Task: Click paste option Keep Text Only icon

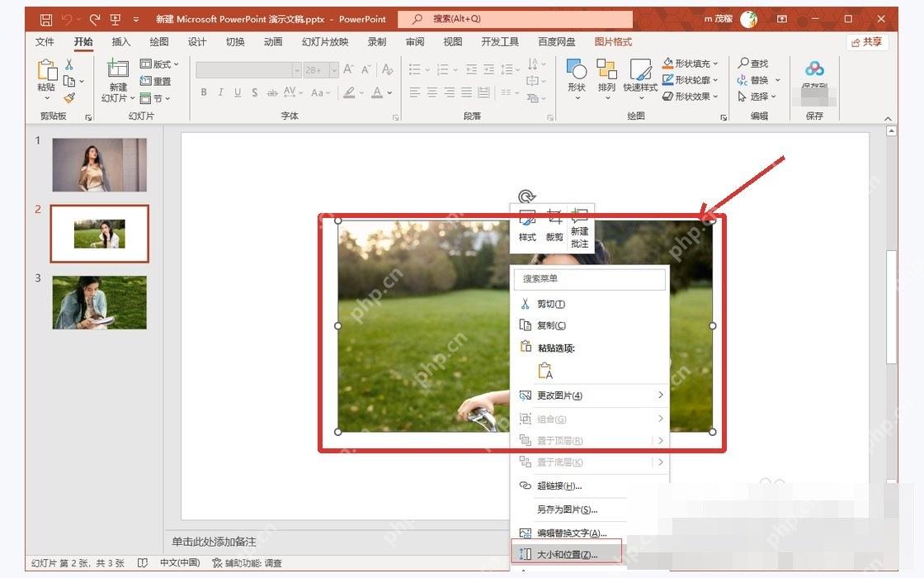Action: pos(545,371)
